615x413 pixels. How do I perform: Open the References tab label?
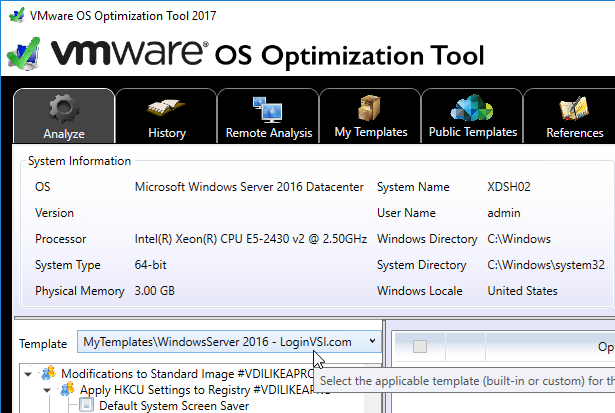(x=575, y=133)
